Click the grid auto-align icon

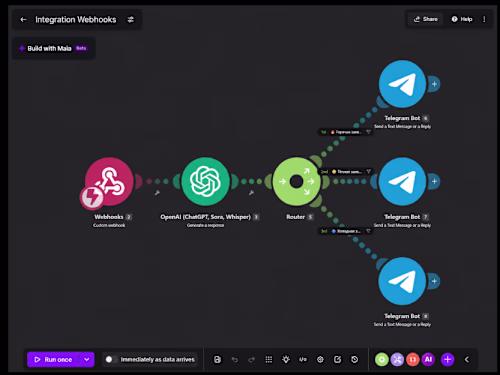click(269, 359)
